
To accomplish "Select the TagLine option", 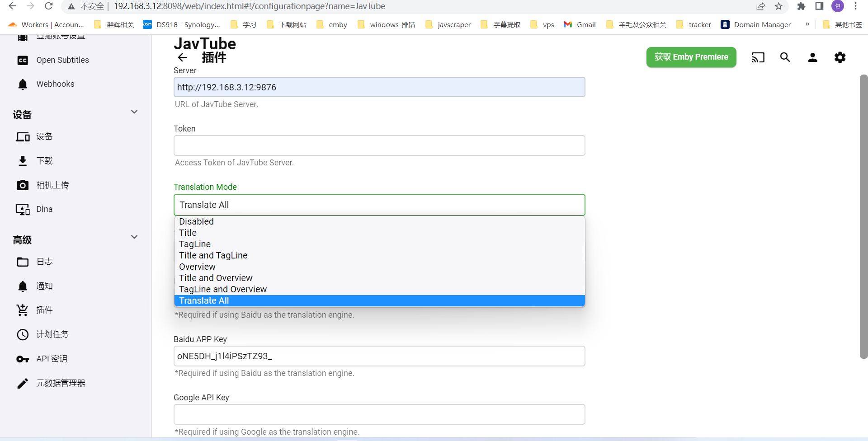I will click(379, 244).
